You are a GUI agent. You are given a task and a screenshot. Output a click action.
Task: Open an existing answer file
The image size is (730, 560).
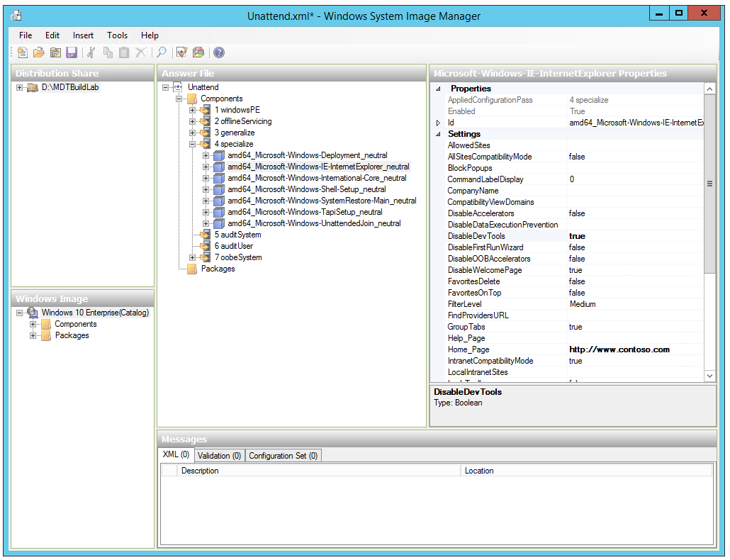38,52
